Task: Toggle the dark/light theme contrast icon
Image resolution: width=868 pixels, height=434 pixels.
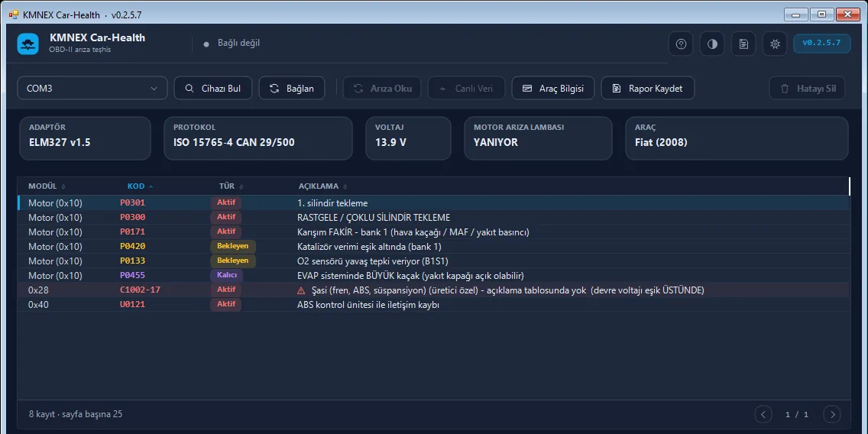Action: tap(712, 44)
